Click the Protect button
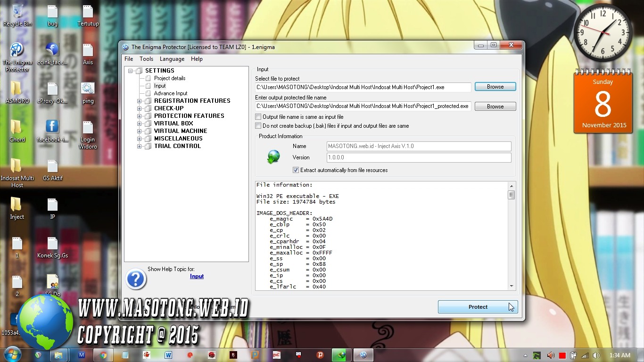The image size is (644, 362). 478,307
